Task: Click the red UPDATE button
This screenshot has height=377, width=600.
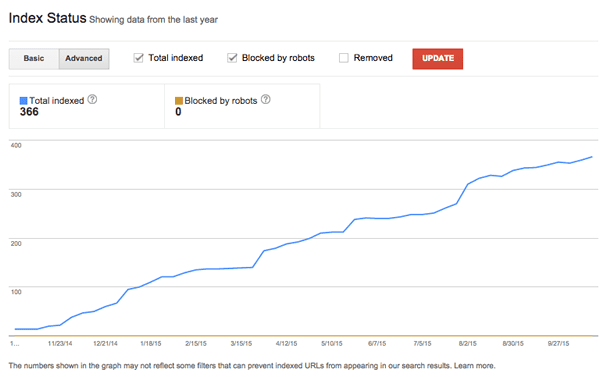Action: tap(438, 59)
